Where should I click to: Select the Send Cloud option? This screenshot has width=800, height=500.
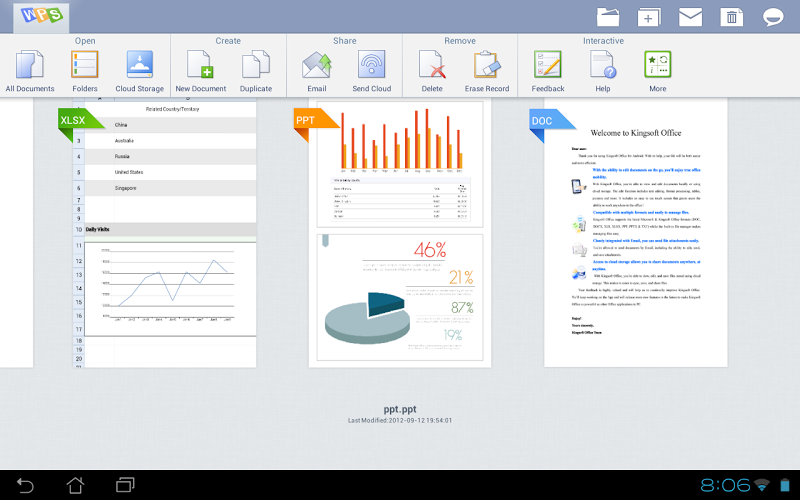371,71
